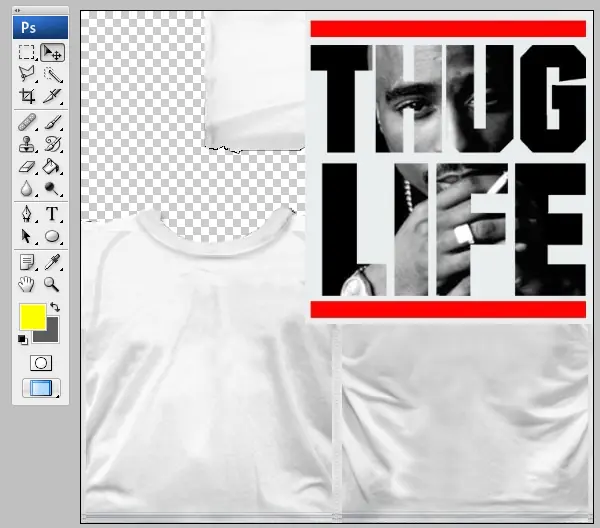600x528 pixels.
Task: Select the Crop tool
Action: click(x=27, y=96)
